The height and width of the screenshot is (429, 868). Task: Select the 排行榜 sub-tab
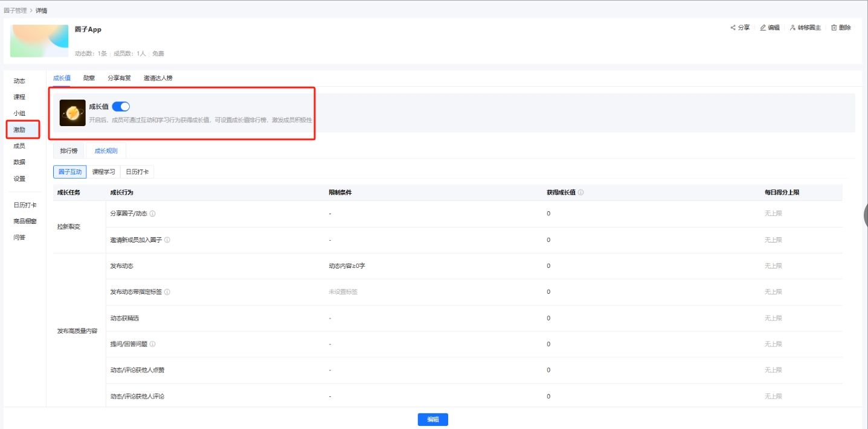[69, 150]
